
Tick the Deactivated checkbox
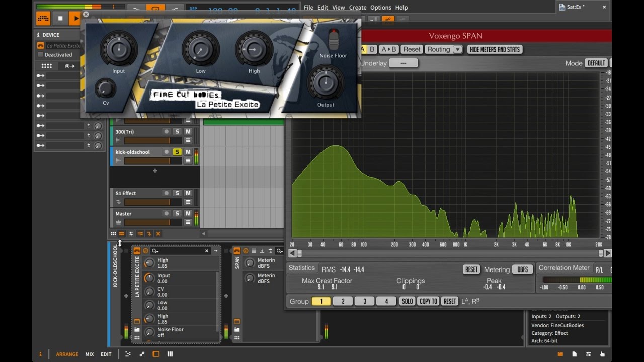pyautogui.click(x=41, y=55)
